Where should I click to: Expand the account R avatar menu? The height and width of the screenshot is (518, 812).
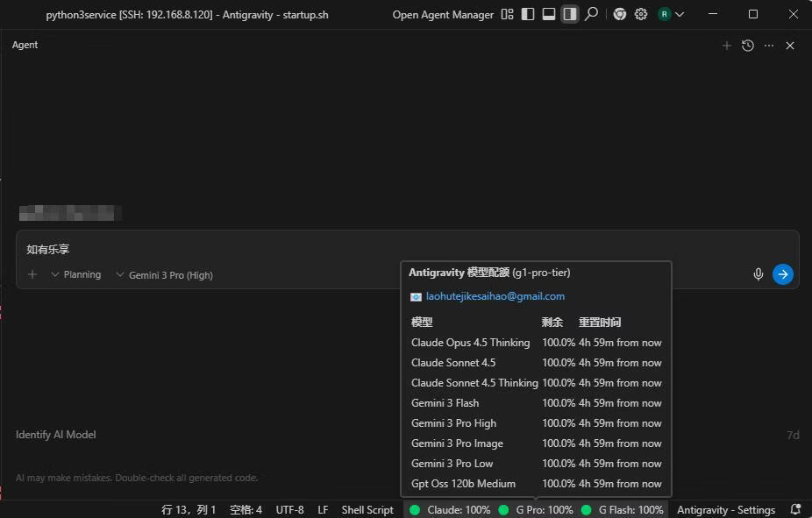click(x=671, y=14)
